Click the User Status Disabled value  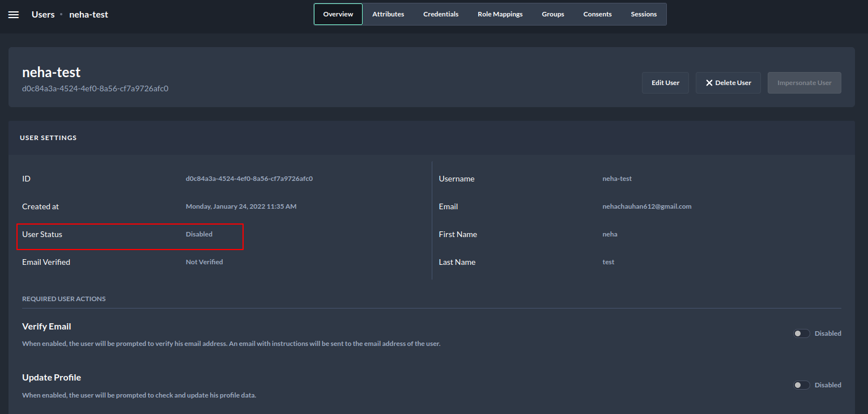click(199, 234)
